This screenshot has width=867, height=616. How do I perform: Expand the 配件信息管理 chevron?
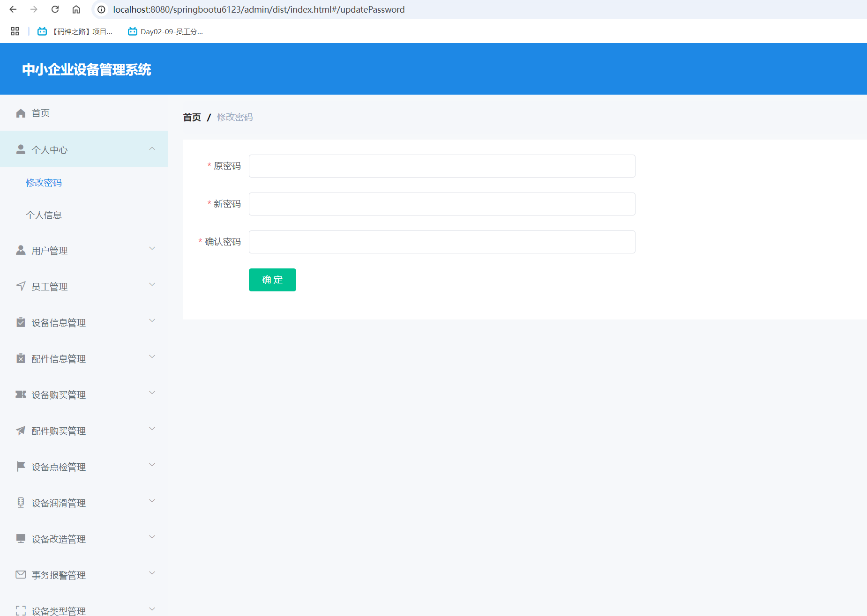pos(152,356)
